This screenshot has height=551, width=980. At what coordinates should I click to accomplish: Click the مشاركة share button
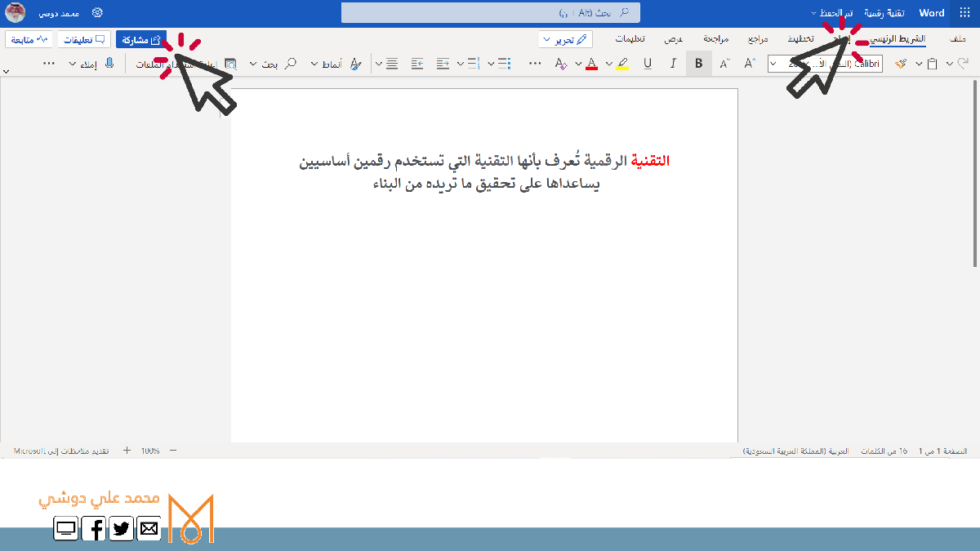(141, 39)
